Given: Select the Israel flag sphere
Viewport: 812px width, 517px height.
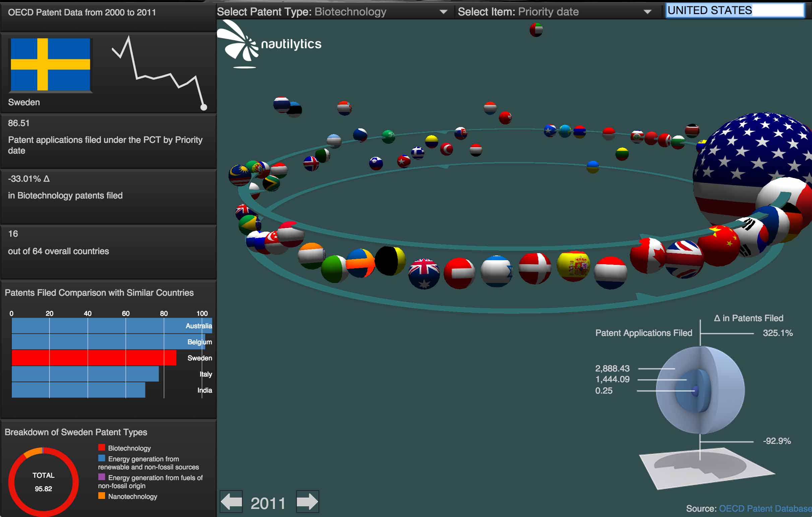Looking at the screenshot, I should 496,272.
